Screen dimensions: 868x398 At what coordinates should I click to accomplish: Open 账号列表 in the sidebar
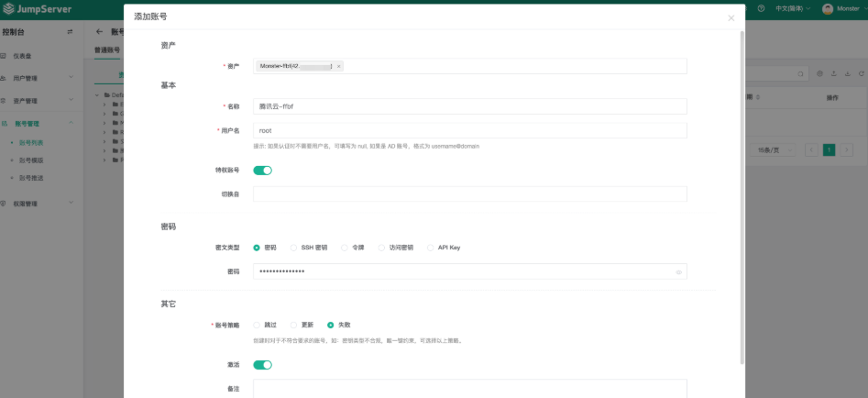pos(31,142)
